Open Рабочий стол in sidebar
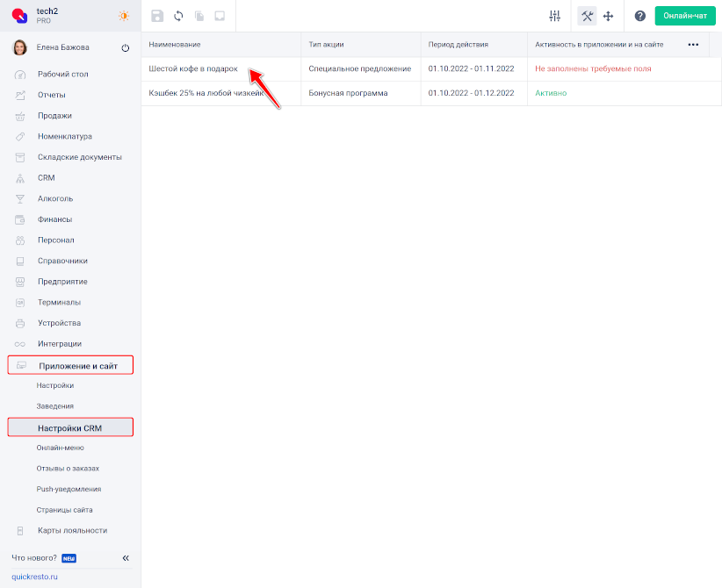The height and width of the screenshot is (588, 722). [63, 74]
